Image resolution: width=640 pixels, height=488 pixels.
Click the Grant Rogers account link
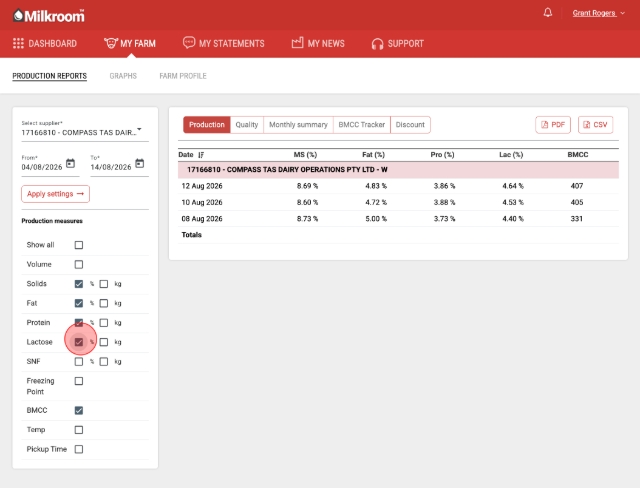(x=594, y=13)
